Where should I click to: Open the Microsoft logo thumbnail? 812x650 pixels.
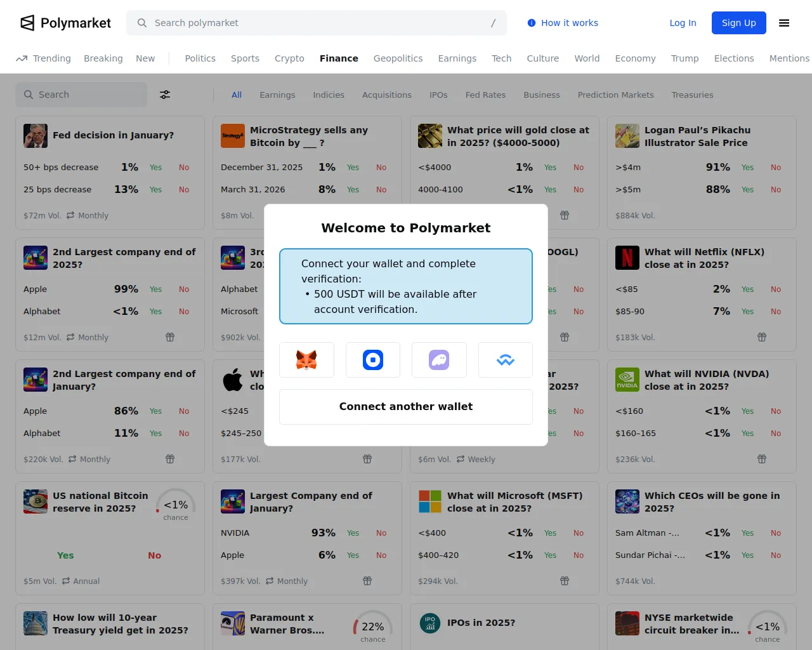[430, 501]
